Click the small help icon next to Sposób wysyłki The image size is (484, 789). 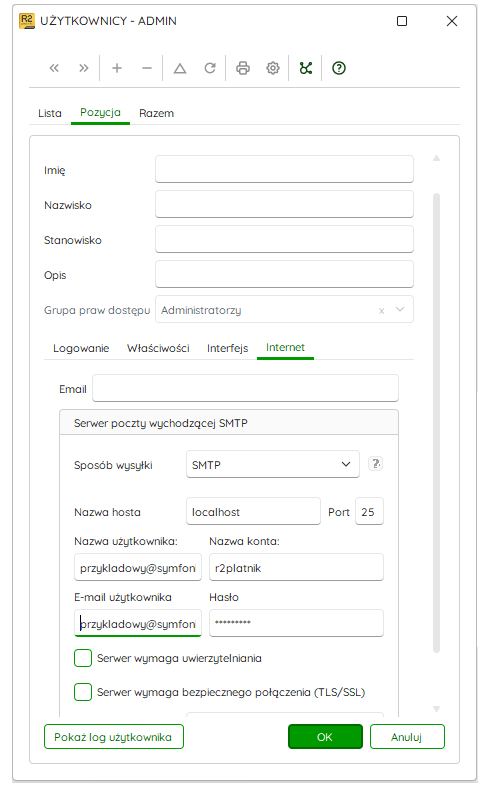point(375,463)
